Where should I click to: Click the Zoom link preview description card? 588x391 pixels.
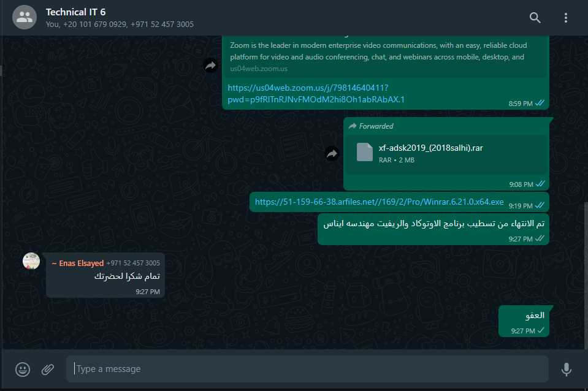[386, 56]
